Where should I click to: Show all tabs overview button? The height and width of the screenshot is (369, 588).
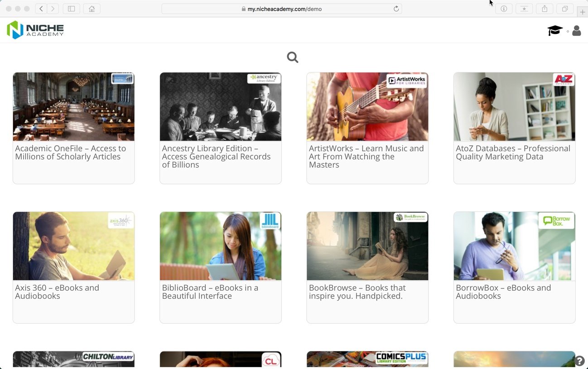(x=565, y=9)
